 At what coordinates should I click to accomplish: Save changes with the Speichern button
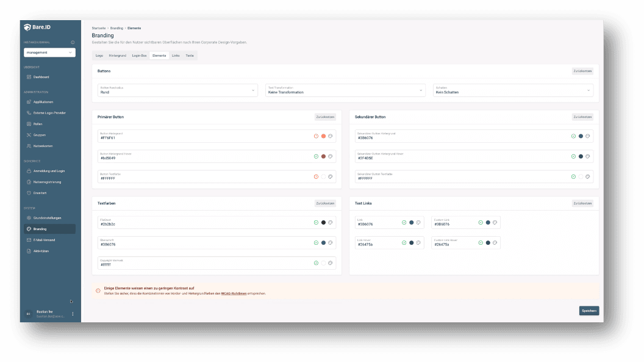(x=589, y=311)
